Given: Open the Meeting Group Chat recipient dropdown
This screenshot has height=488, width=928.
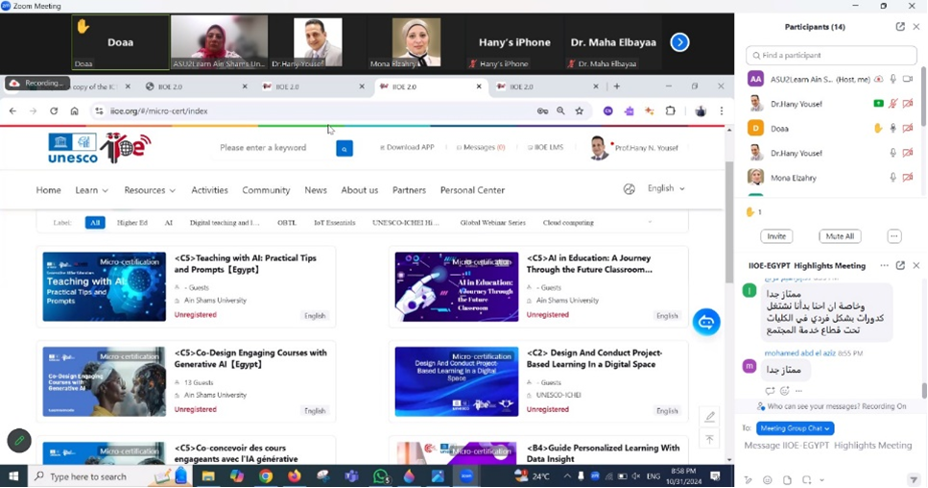Looking at the screenshot, I should pos(796,428).
